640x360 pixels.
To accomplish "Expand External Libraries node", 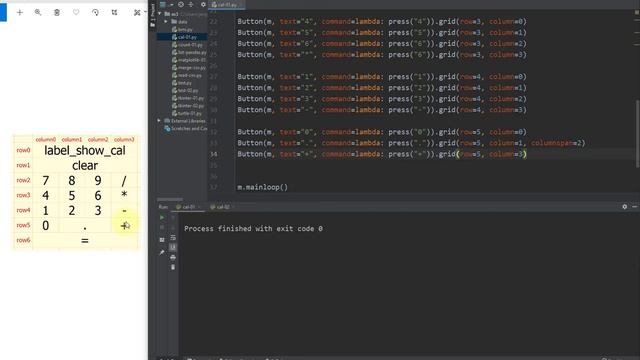I will [x=159, y=121].
